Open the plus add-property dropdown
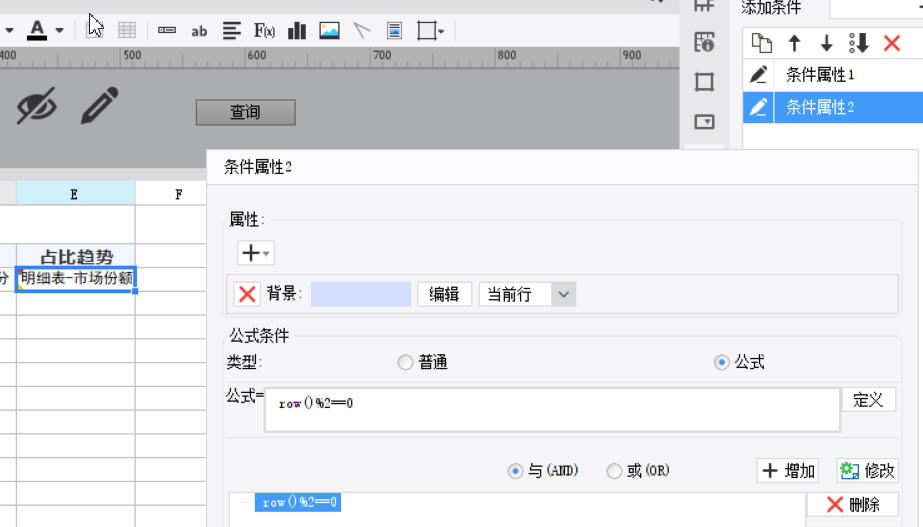 pyautogui.click(x=255, y=253)
